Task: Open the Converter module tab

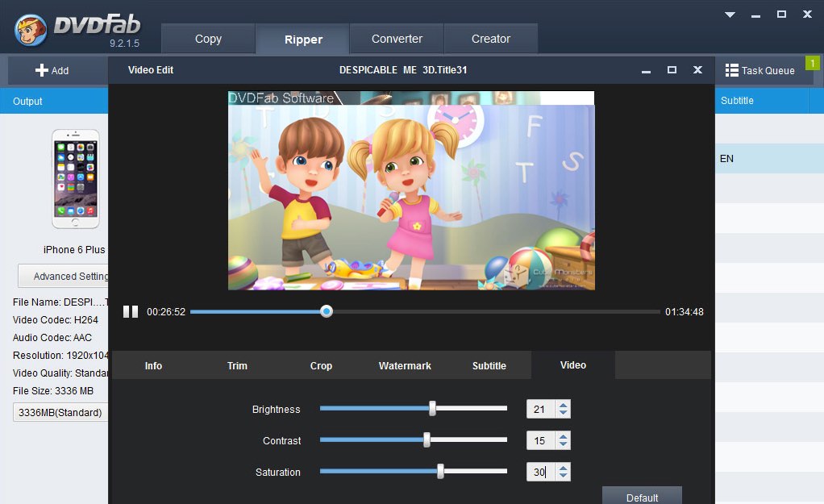Action: tap(397, 39)
